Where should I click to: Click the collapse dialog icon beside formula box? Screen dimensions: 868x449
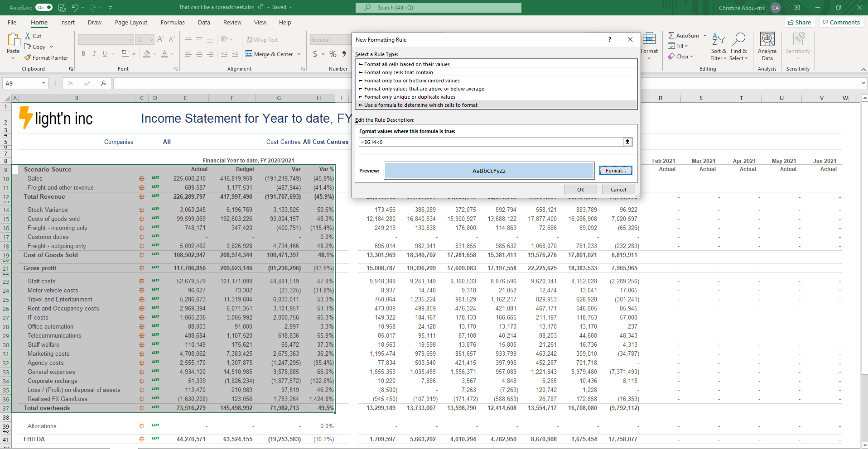(627, 142)
